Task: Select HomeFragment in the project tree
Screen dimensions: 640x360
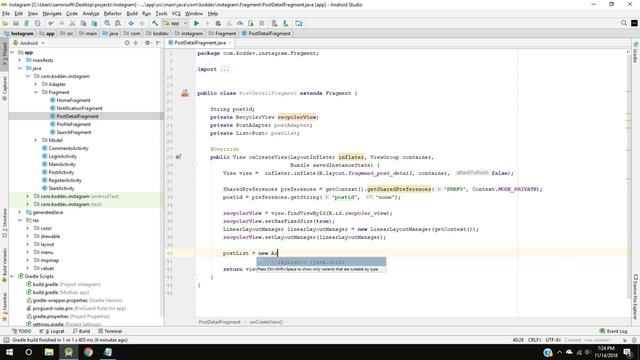Action: click(73, 100)
